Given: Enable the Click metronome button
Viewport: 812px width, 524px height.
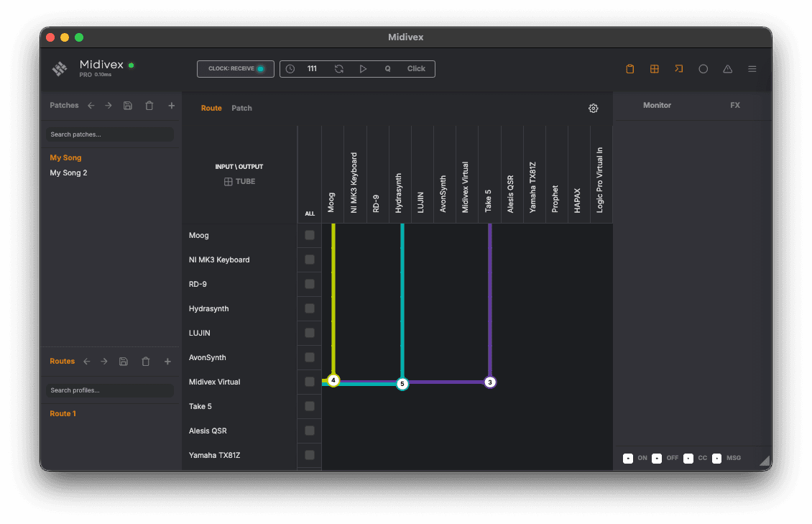Looking at the screenshot, I should 416,68.
